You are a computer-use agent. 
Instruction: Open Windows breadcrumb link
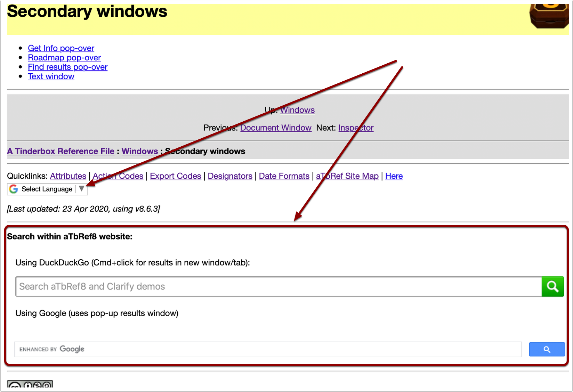coord(139,151)
